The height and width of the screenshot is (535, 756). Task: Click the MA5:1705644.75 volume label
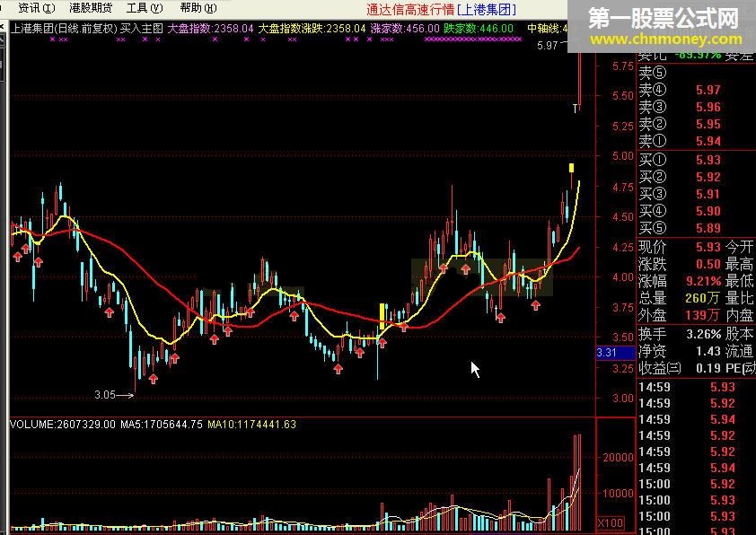coord(162,425)
